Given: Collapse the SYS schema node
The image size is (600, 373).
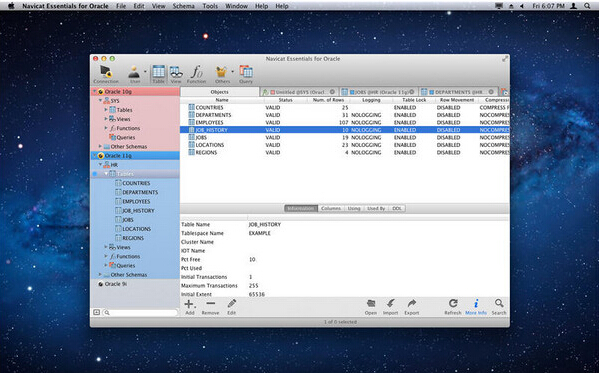Looking at the screenshot, I should coord(100,101).
